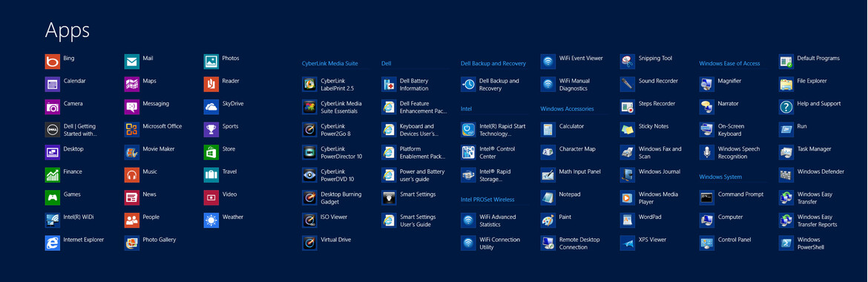Launch the Maps app icon
Image resolution: width=868 pixels, height=282 pixels.
coord(132,84)
